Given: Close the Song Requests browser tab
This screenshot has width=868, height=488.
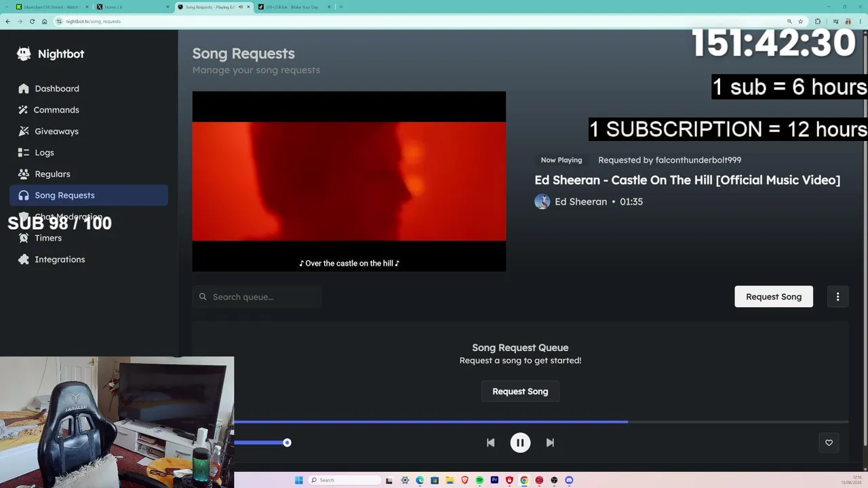Looking at the screenshot, I should point(248,7).
